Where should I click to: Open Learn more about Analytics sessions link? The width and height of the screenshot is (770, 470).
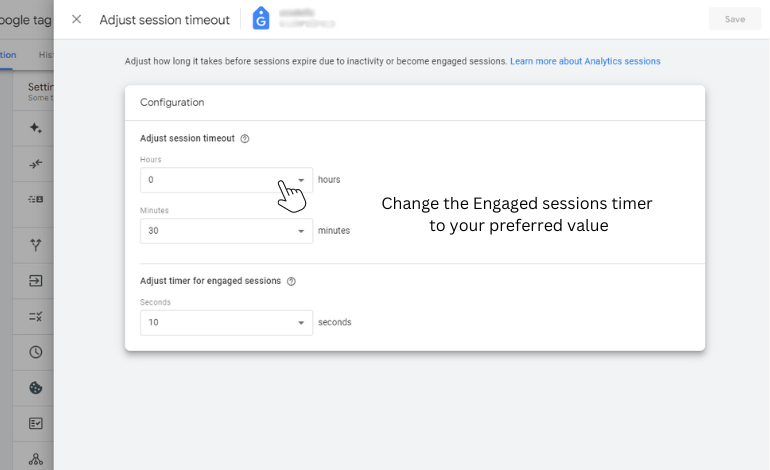[x=585, y=61]
